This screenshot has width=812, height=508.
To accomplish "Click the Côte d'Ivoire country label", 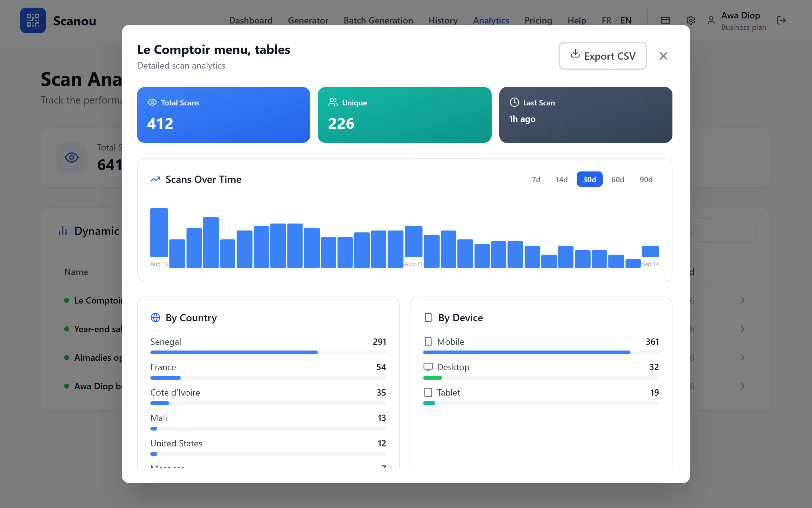I will tap(175, 392).
